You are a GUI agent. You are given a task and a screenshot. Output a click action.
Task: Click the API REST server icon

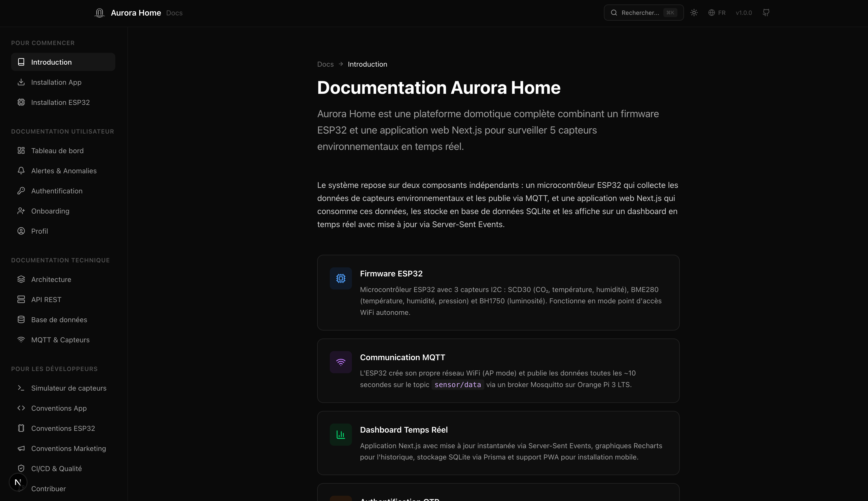[21, 299]
